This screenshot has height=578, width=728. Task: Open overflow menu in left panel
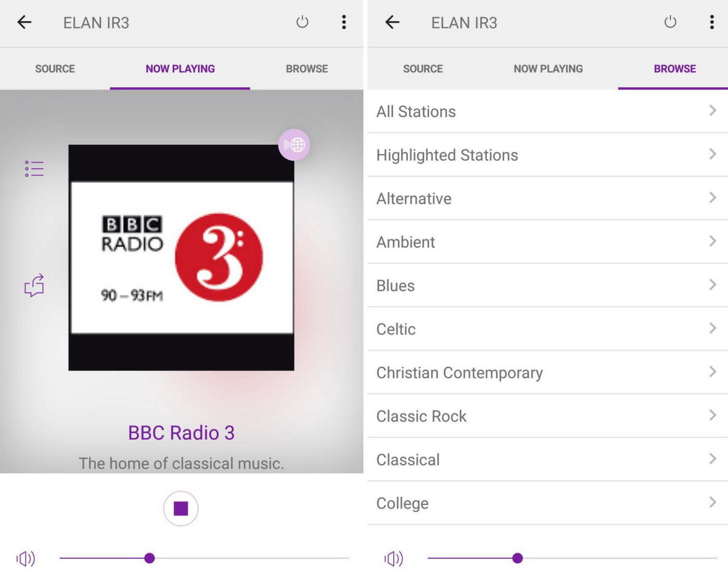click(344, 22)
